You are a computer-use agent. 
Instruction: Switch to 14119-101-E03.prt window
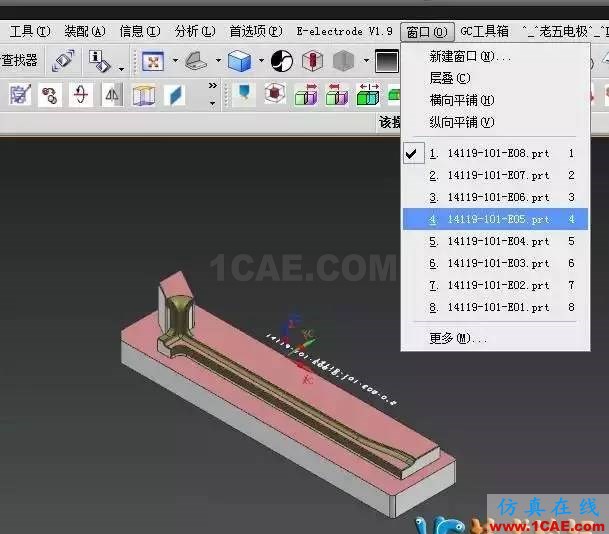495,263
